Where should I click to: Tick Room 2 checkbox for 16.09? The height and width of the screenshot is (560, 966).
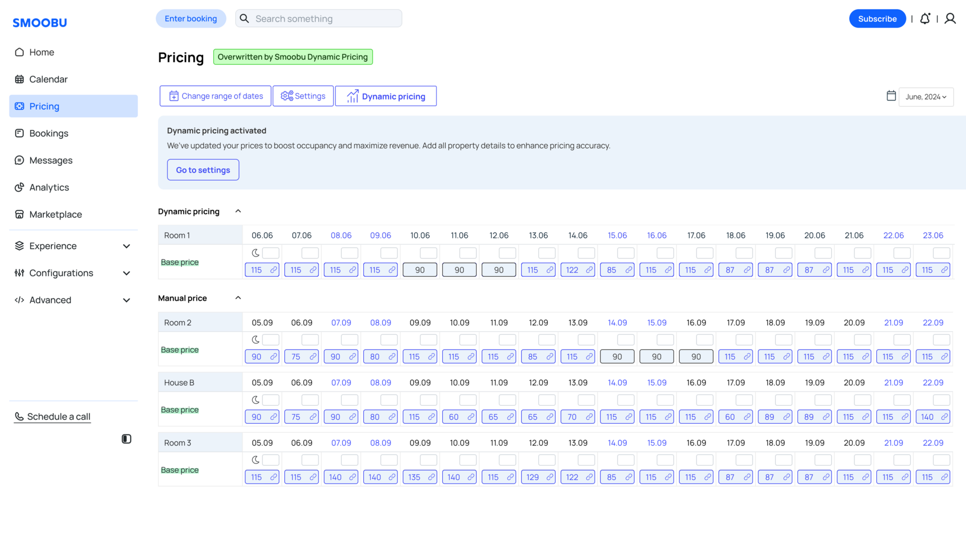coord(705,340)
